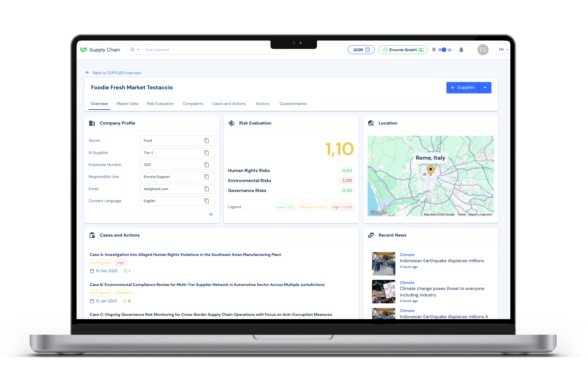Open Case C governance risk monitoring
The height and width of the screenshot is (386, 588).
tap(211, 314)
